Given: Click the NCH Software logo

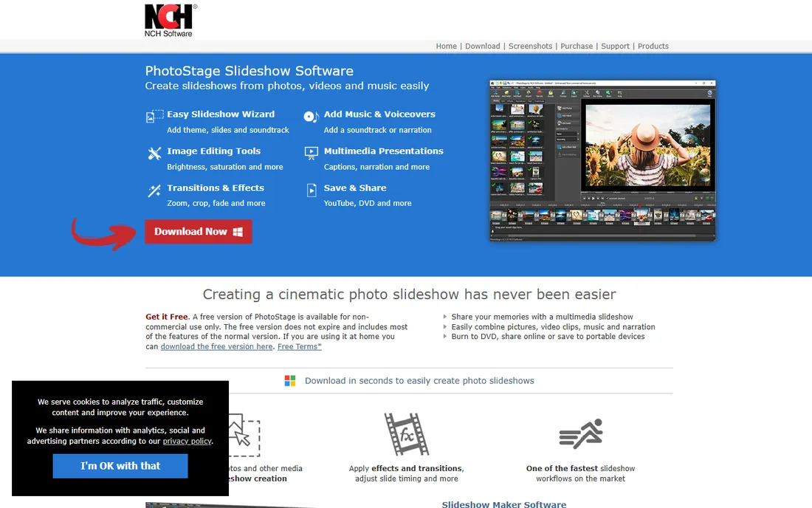Looking at the screenshot, I should coord(171,21).
